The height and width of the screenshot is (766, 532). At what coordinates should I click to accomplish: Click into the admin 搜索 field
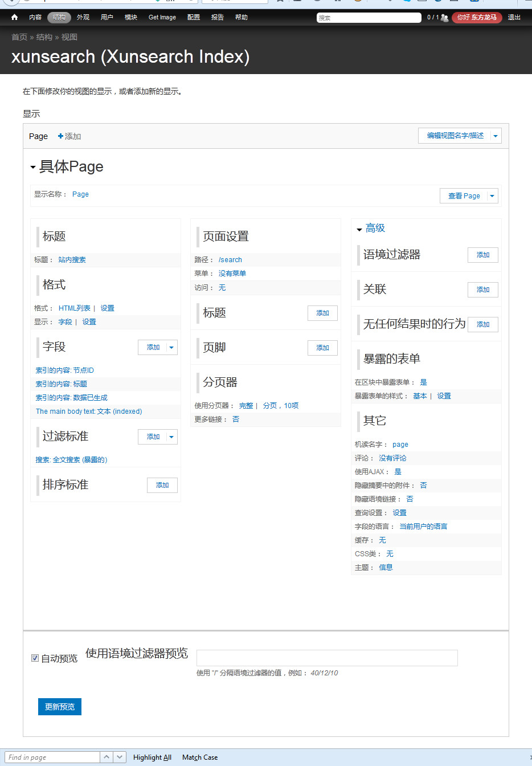tap(369, 18)
